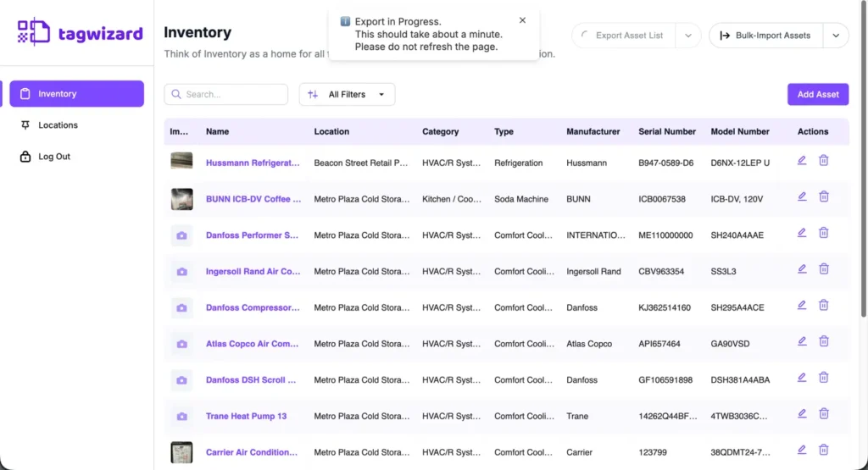Delete the Danfoss DSH Scroll asset
This screenshot has height=470, width=868.
(x=824, y=378)
